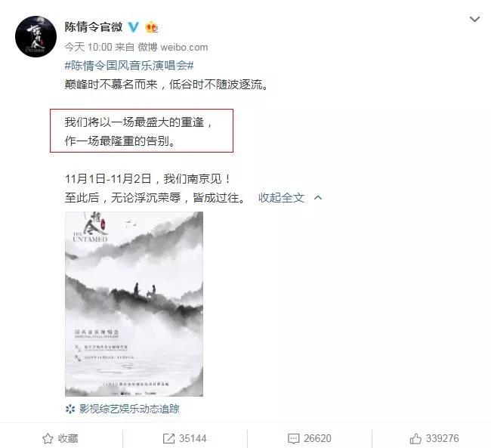Screen dimensions: 491x448
Task: Click the orange crown membership badge
Action: click(x=152, y=27)
